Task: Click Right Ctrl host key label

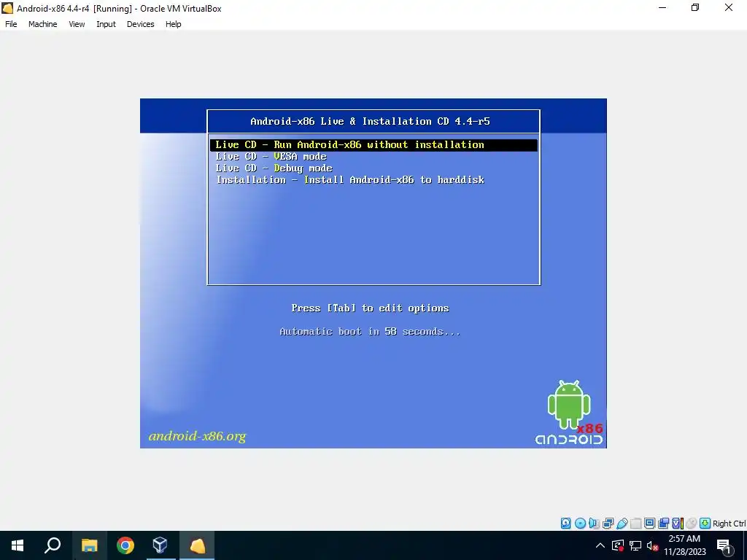Action: click(x=729, y=524)
